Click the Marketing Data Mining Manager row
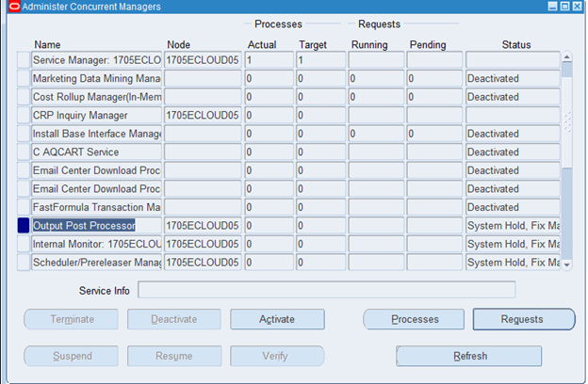The height and width of the screenshot is (384, 588). (96, 79)
